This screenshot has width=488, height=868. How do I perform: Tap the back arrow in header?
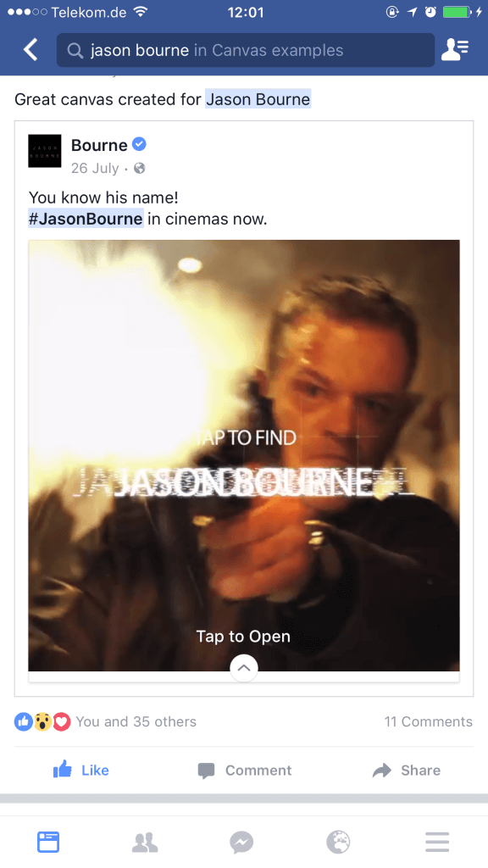[x=31, y=50]
